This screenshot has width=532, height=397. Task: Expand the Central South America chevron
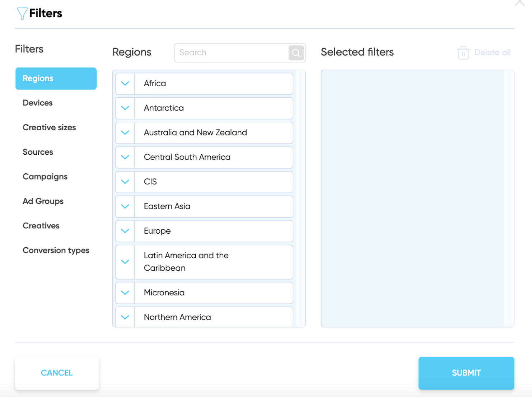pyautogui.click(x=125, y=157)
